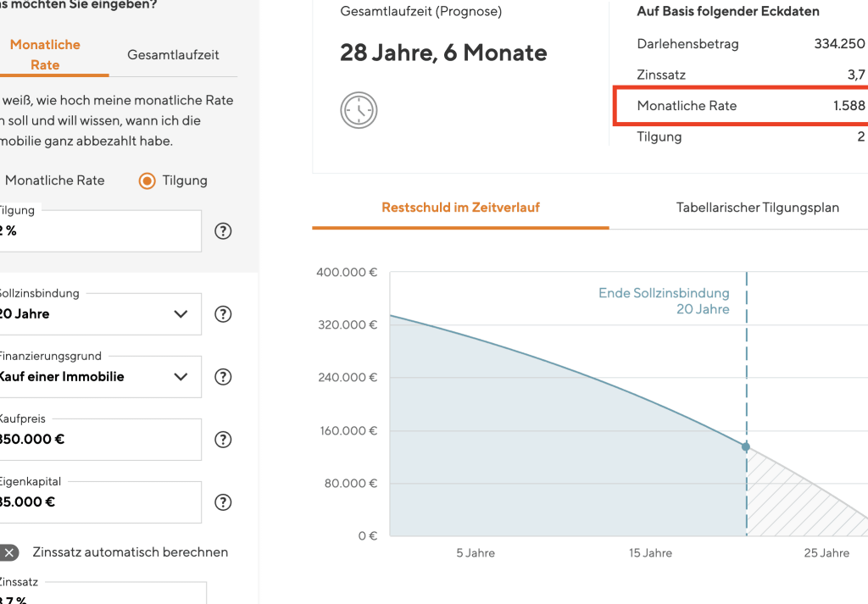Image resolution: width=868 pixels, height=604 pixels.
Task: Show help for the Kaufpreis field
Action: pos(223,440)
